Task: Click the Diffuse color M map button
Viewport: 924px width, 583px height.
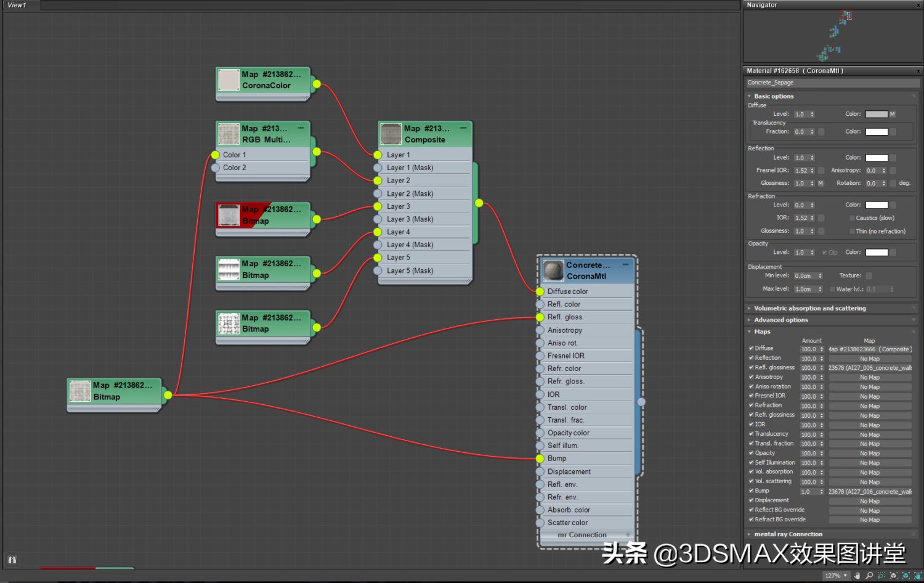Action: click(892, 114)
